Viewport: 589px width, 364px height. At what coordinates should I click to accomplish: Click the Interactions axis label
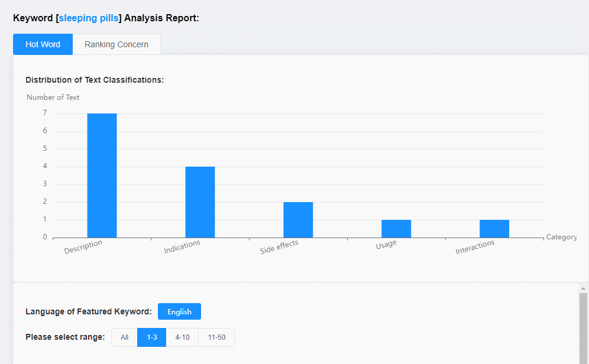point(475,246)
